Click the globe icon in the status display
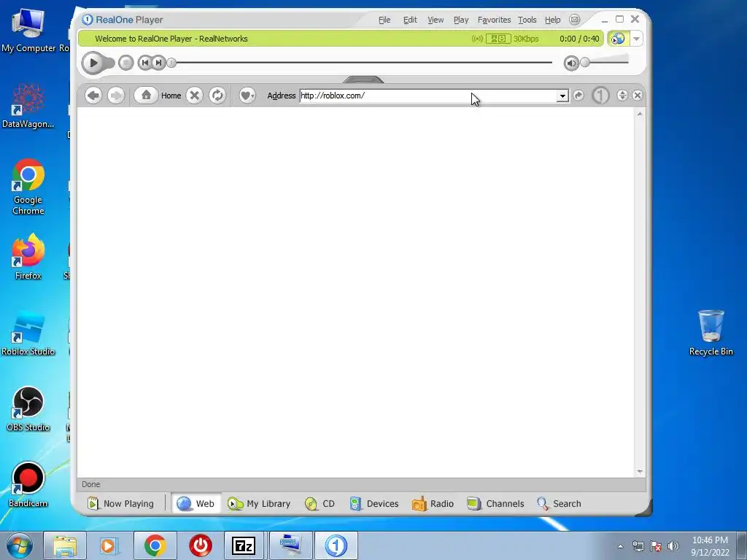747x560 pixels. point(618,39)
